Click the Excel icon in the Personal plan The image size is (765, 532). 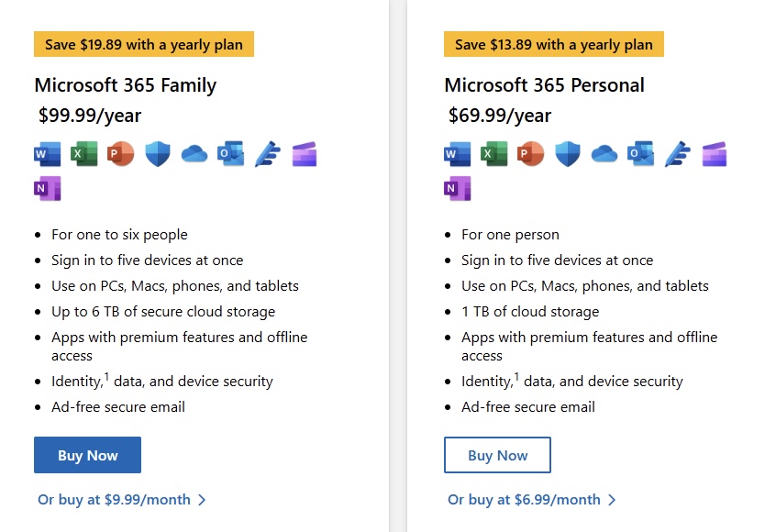[x=493, y=154]
